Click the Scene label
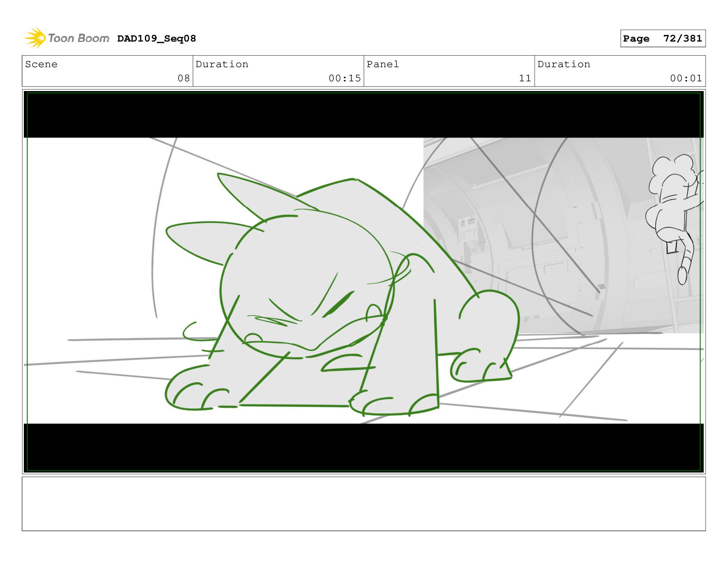The height and width of the screenshot is (564, 728). coord(41,64)
